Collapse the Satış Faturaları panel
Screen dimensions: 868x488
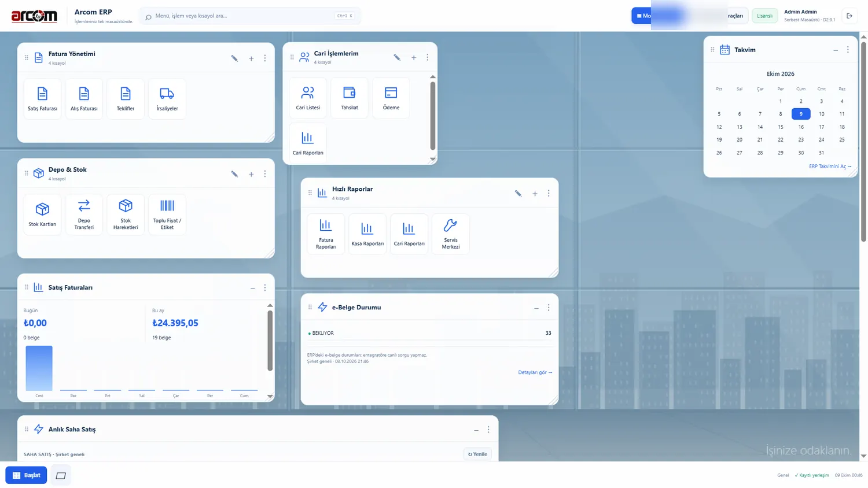253,288
